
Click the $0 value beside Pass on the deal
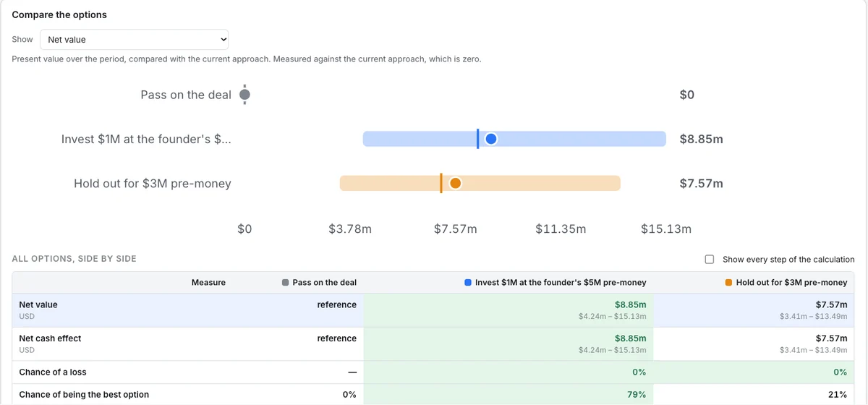[687, 95]
